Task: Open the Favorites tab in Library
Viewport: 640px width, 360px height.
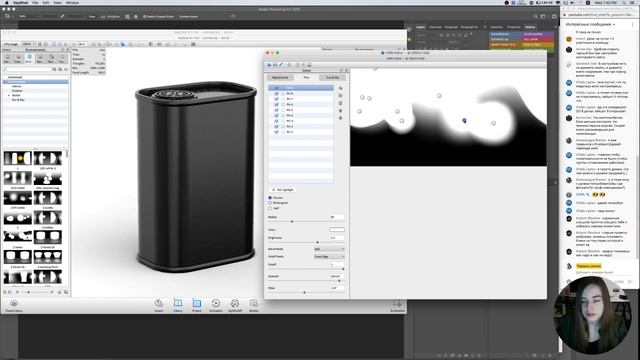Action: tap(61, 59)
